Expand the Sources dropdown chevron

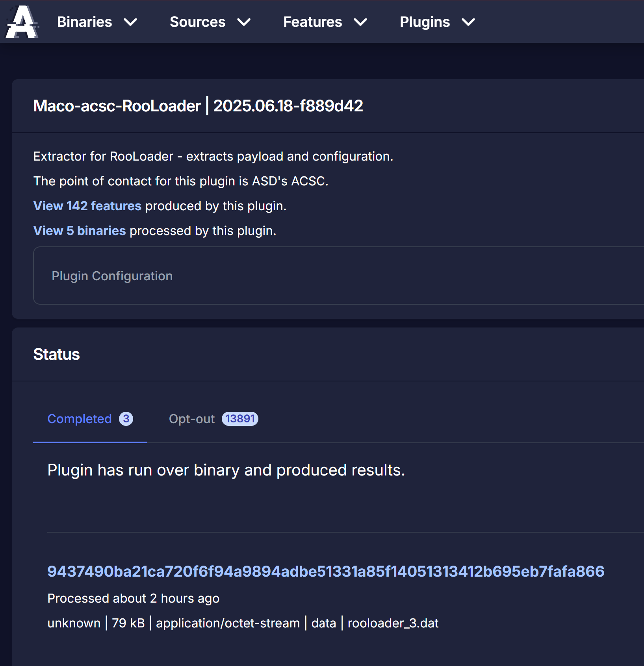click(x=245, y=22)
